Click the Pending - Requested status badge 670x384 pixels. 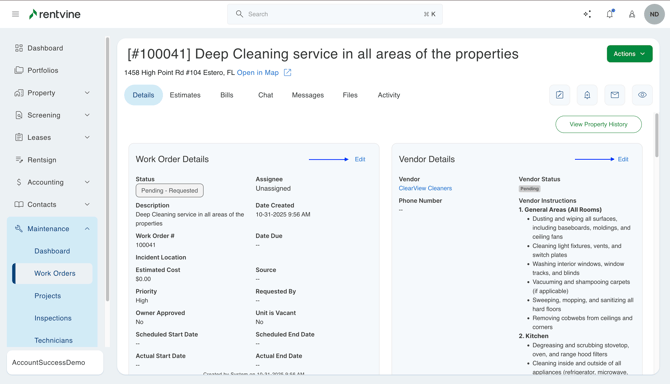coord(170,191)
